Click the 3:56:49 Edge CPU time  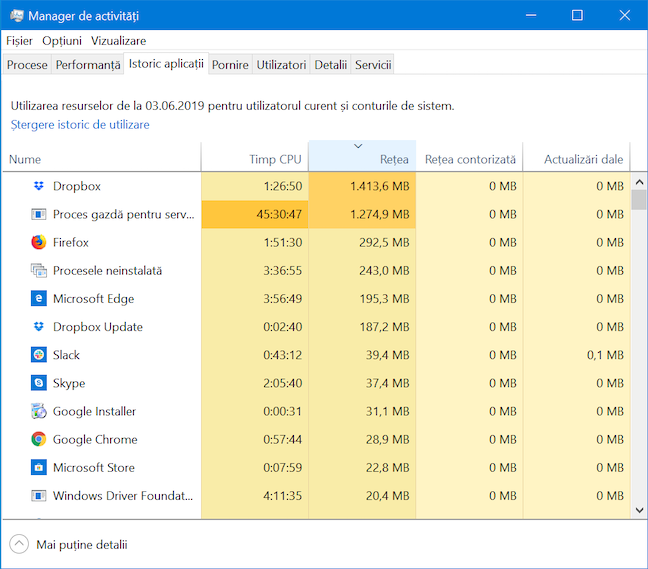(x=283, y=298)
